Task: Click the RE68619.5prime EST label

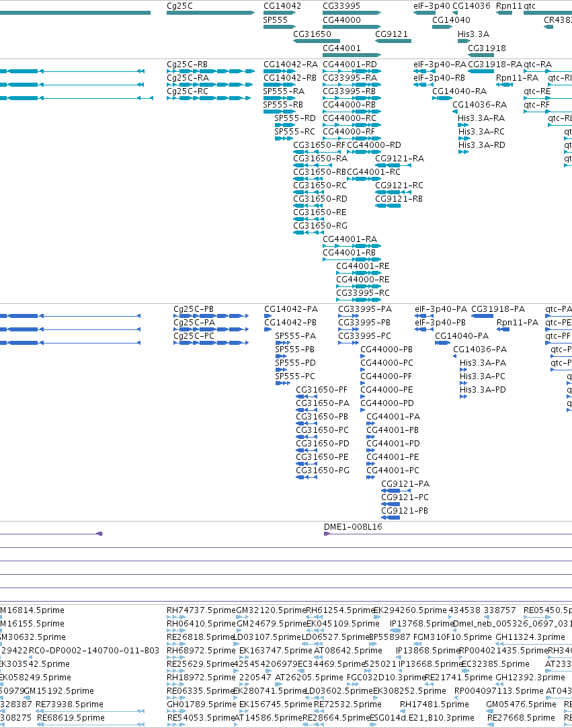Action: [x=71, y=718]
